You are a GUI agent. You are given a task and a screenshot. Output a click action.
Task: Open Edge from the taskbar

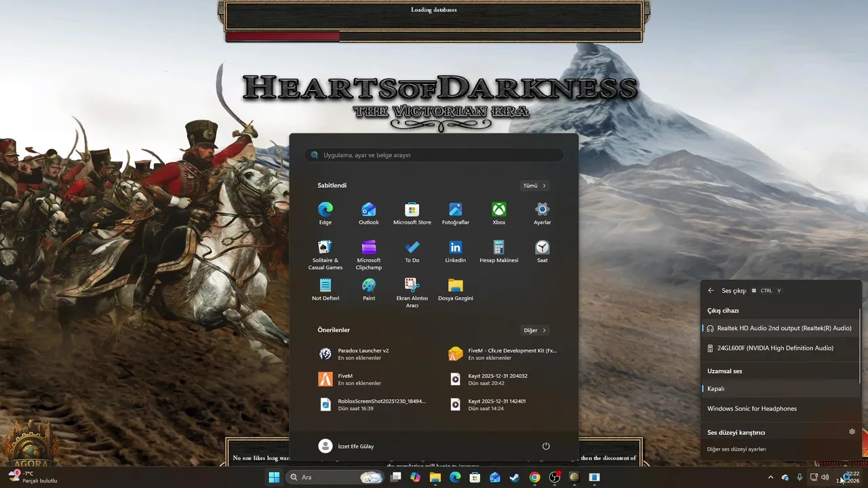(x=455, y=477)
